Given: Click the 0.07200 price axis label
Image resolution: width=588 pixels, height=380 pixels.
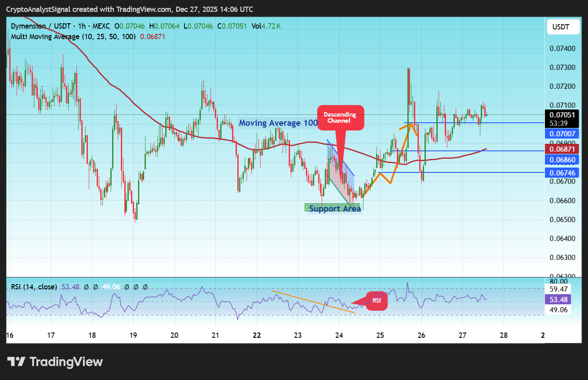Looking at the screenshot, I should [x=562, y=86].
